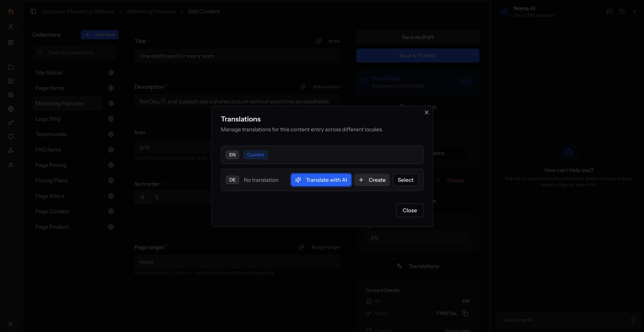Expand the EN locale dropdown

[418, 238]
